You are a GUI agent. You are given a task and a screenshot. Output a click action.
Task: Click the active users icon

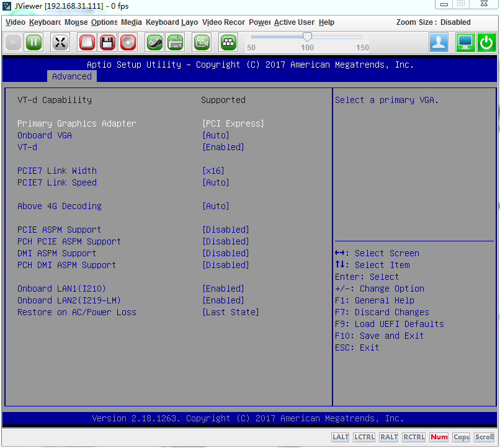tap(439, 42)
